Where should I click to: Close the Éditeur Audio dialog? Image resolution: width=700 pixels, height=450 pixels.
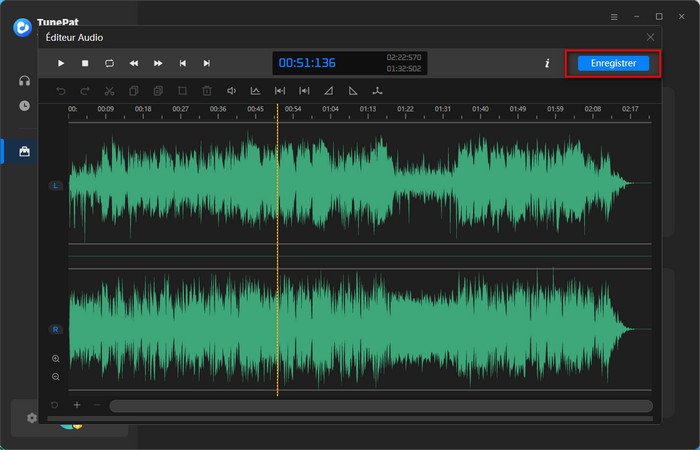tap(650, 38)
